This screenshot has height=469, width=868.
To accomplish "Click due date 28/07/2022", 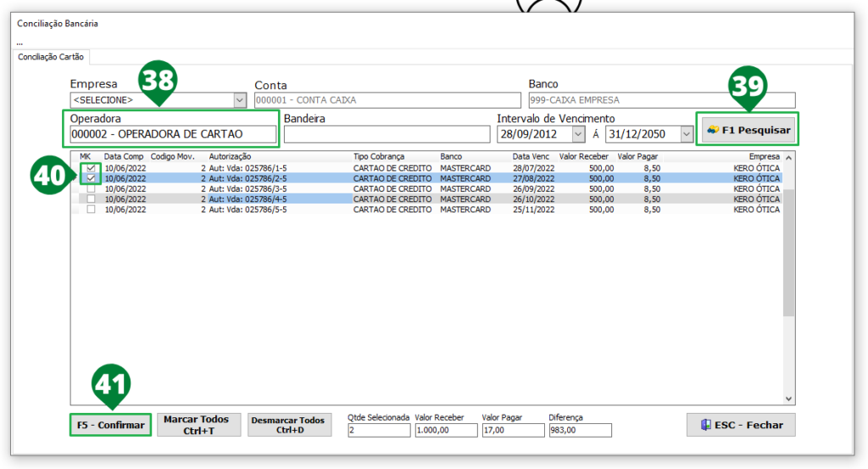I will (x=534, y=168).
